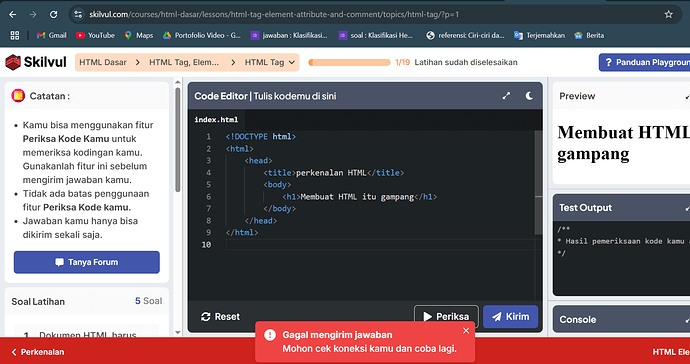Open the HTML Tag breadcrumb dropdown
The width and height of the screenshot is (690, 364).
269,63
